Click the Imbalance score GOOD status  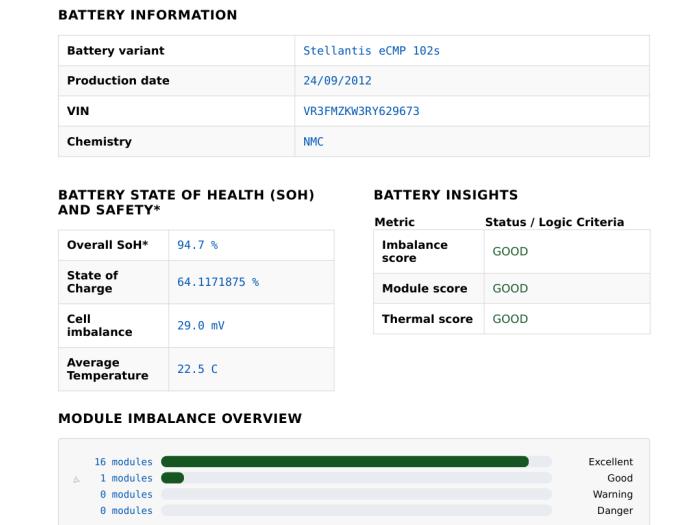[x=510, y=251]
